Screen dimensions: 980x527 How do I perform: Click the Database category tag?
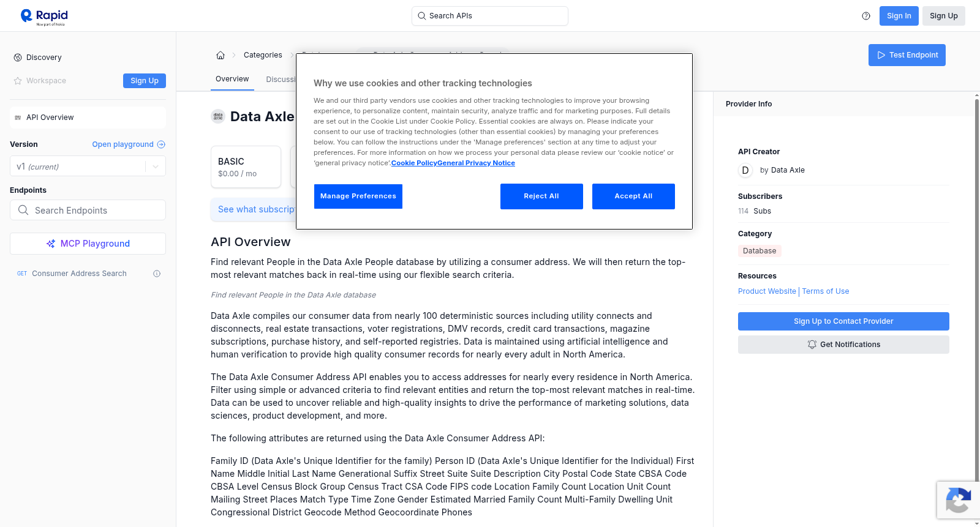pyautogui.click(x=759, y=251)
